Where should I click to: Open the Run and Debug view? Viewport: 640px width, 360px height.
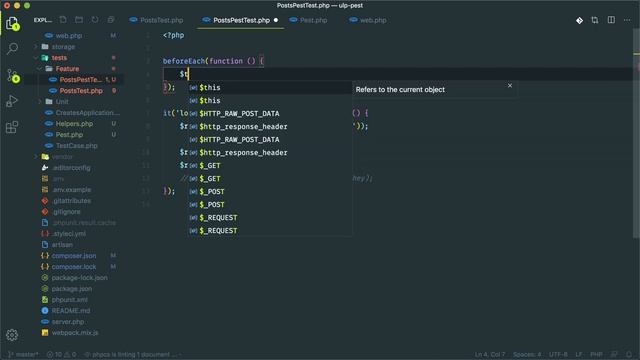click(x=12, y=101)
